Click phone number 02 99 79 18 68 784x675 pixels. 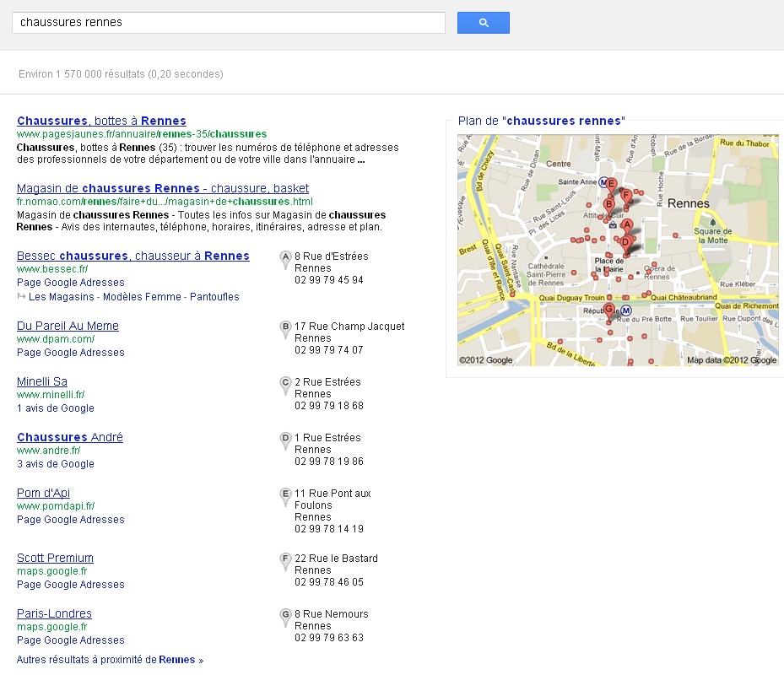click(328, 406)
